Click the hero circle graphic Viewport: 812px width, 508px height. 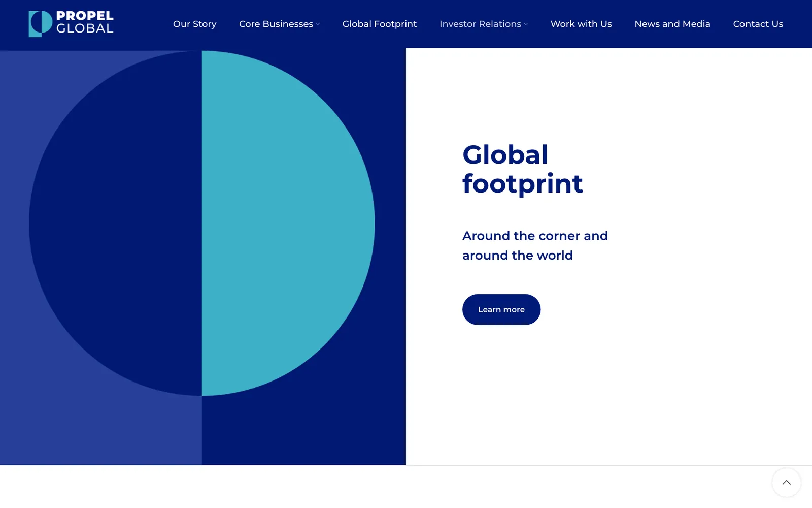202,223
